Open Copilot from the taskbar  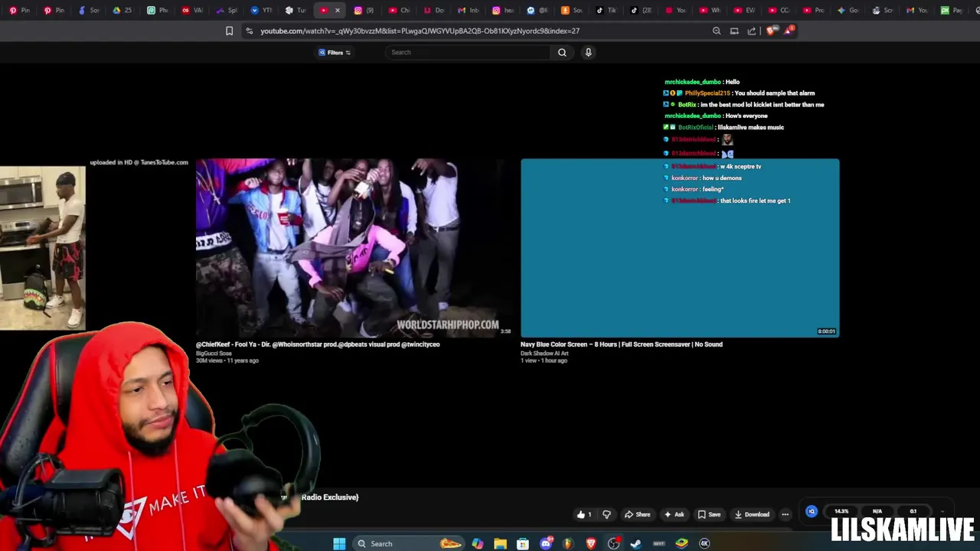pyautogui.click(x=477, y=543)
